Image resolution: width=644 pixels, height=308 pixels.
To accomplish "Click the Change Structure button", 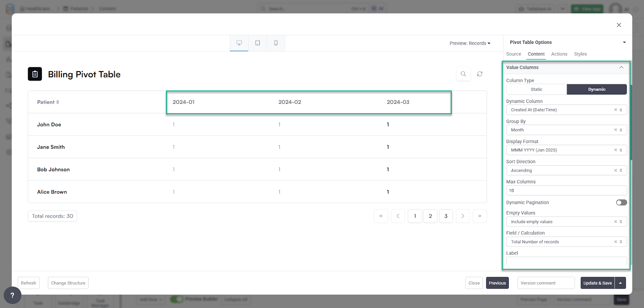I will pos(68,283).
